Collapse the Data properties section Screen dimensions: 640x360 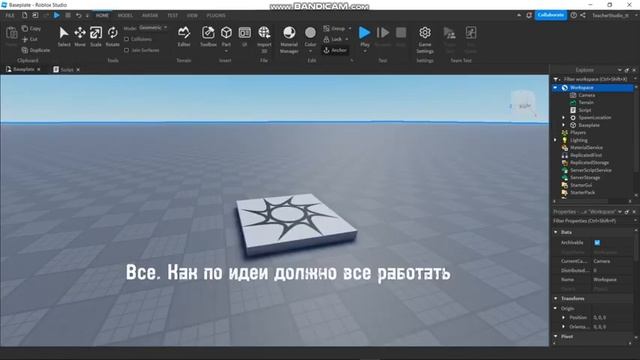pyautogui.click(x=556, y=232)
